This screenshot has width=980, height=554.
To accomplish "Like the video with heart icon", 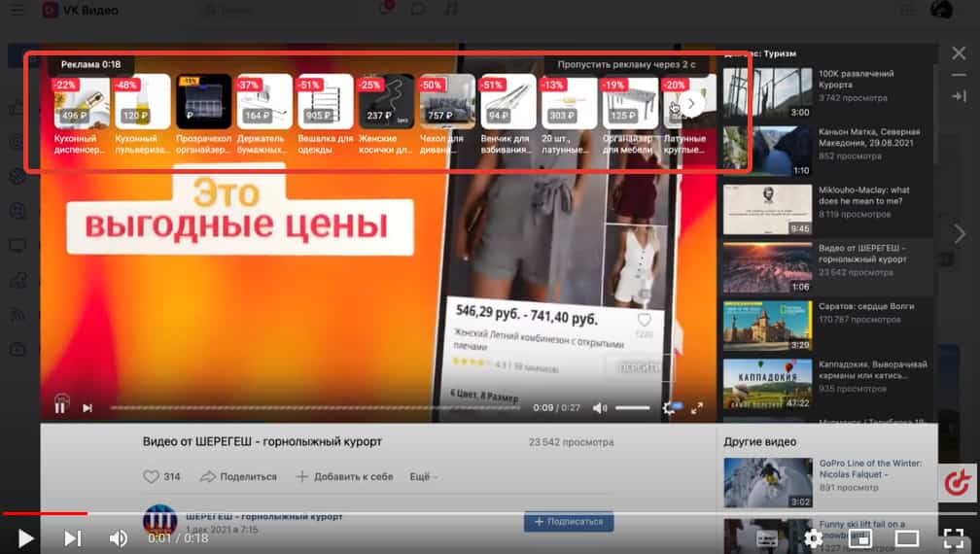I will 152,476.
